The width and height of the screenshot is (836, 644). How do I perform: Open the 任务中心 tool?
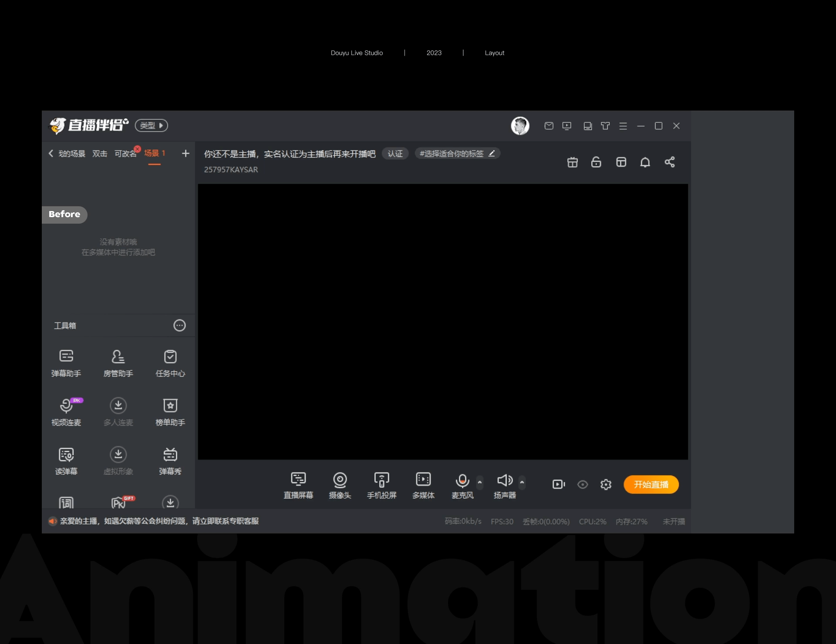170,363
